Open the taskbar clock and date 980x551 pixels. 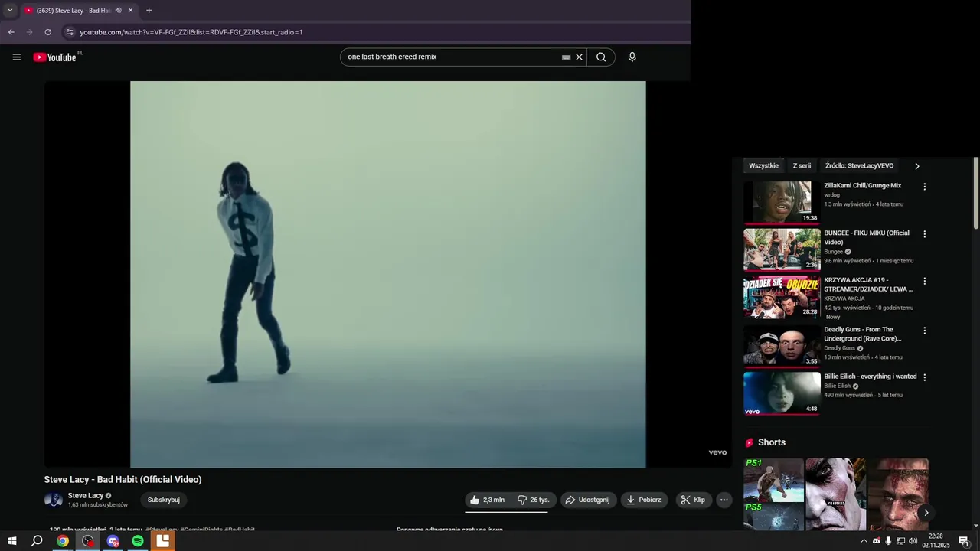936,541
